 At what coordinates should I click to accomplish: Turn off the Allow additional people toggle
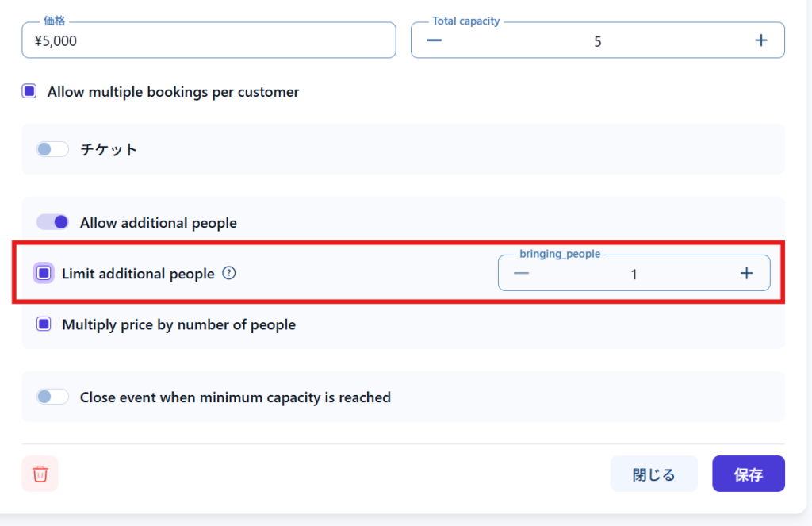tap(53, 222)
